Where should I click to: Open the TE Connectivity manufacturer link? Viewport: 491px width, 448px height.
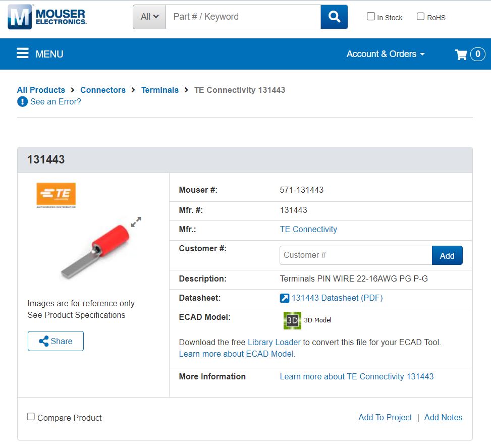coord(308,229)
